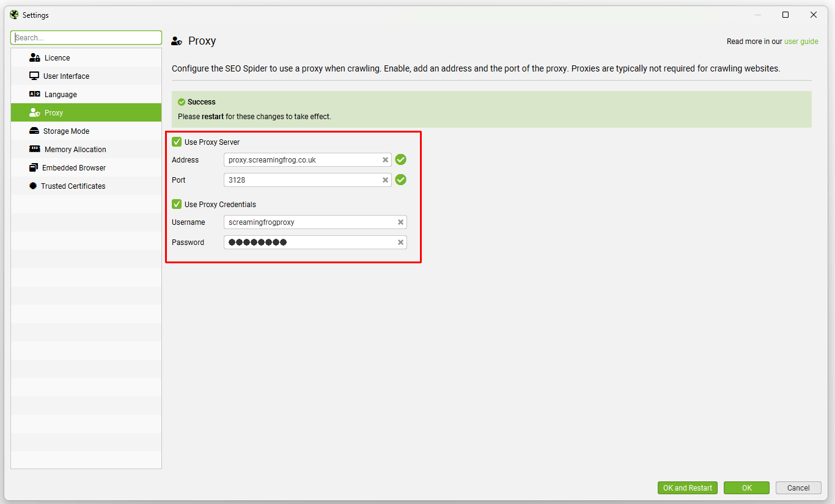The image size is (835, 504).
Task: Click the Screaming Frog logo in titlebar
Action: click(x=13, y=14)
